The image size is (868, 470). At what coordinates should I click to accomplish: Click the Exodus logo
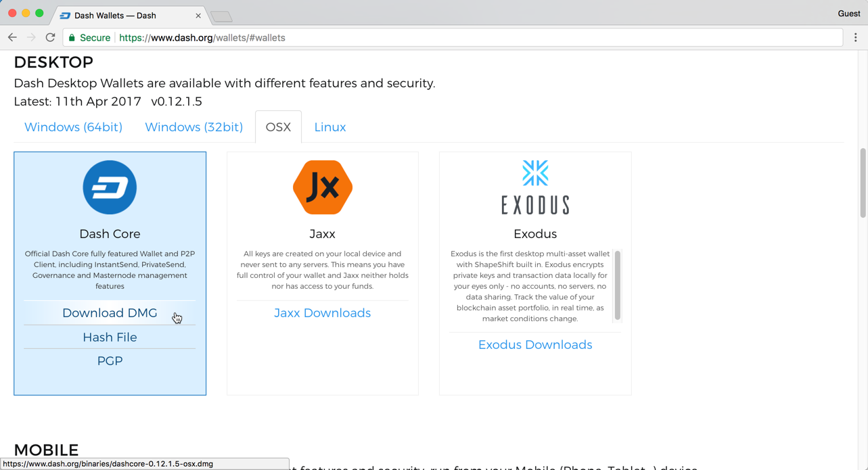[x=535, y=187]
